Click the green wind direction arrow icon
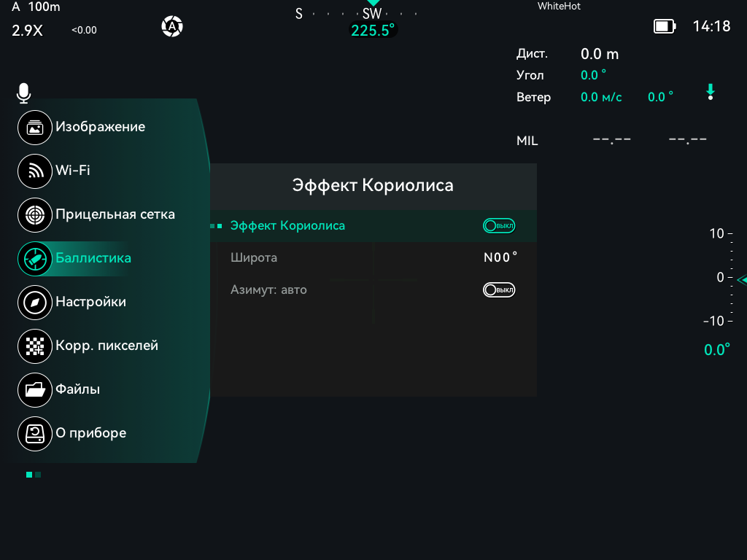Image resolution: width=747 pixels, height=560 pixels. [711, 92]
